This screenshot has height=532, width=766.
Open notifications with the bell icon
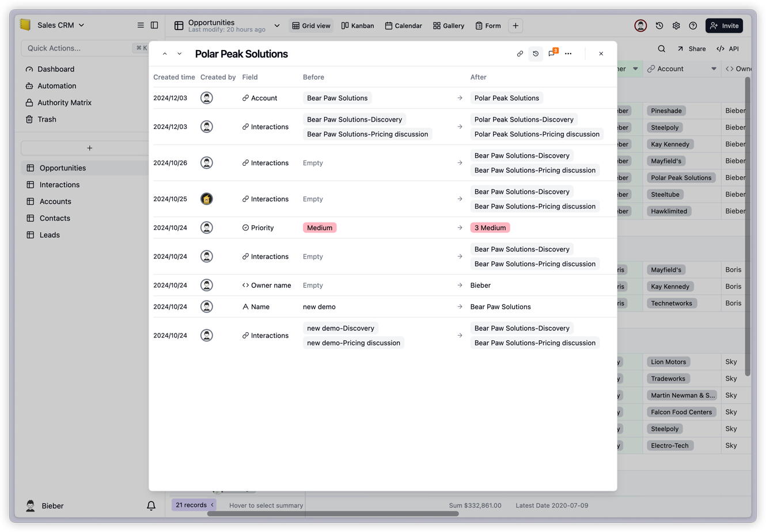151,506
